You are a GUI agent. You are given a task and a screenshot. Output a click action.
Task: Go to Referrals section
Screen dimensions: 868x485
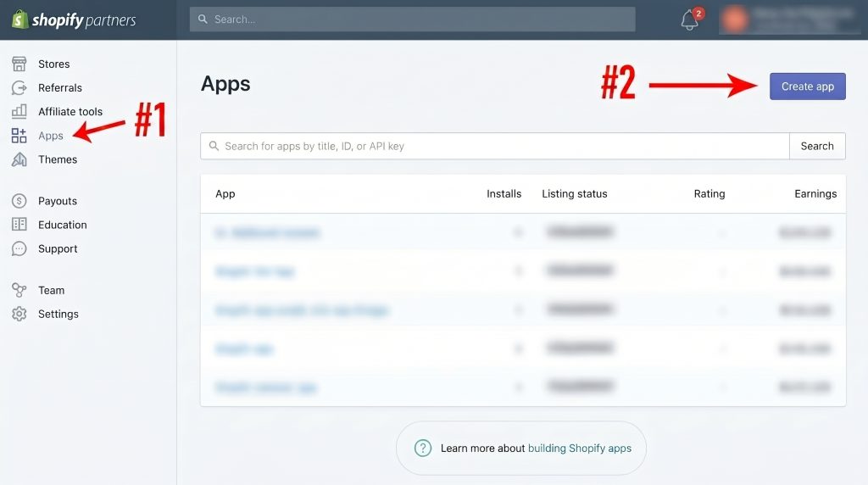pos(60,88)
